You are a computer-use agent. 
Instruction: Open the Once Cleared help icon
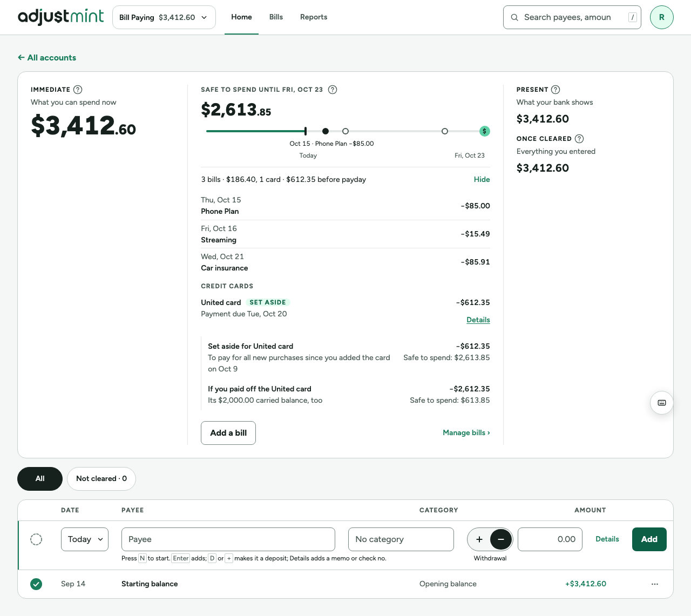(x=579, y=139)
